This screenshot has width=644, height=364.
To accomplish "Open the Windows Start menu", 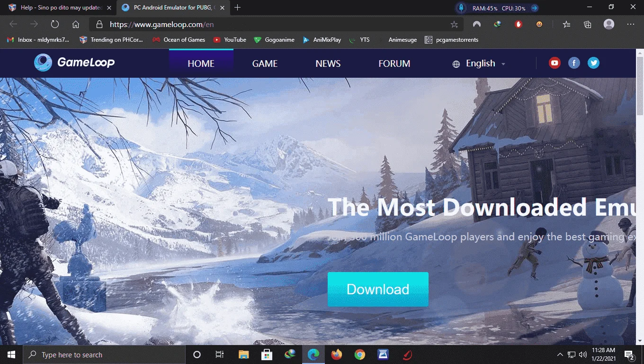I will click(11, 355).
